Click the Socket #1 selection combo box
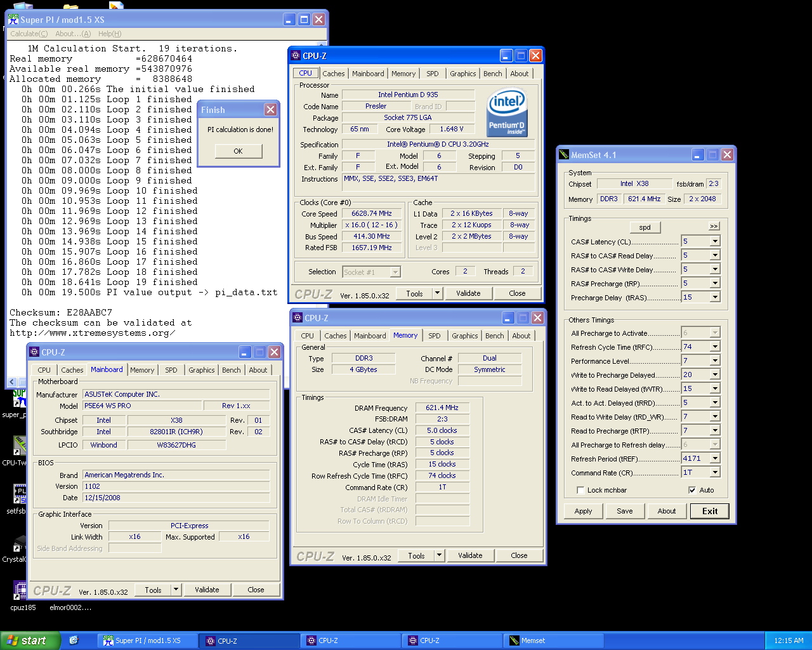Viewport: 812px width, 650px height. (372, 272)
